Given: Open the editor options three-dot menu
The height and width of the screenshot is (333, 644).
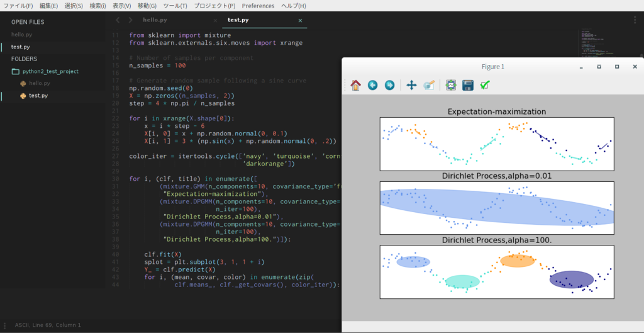Looking at the screenshot, I should coord(635,20).
